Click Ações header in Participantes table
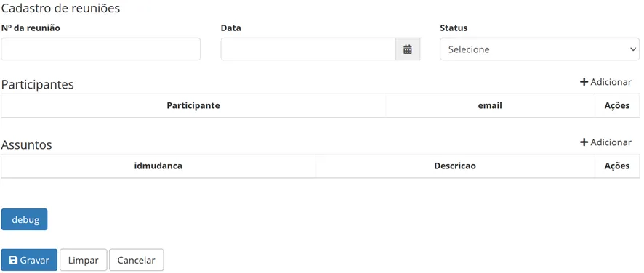644x273 pixels. click(x=617, y=105)
